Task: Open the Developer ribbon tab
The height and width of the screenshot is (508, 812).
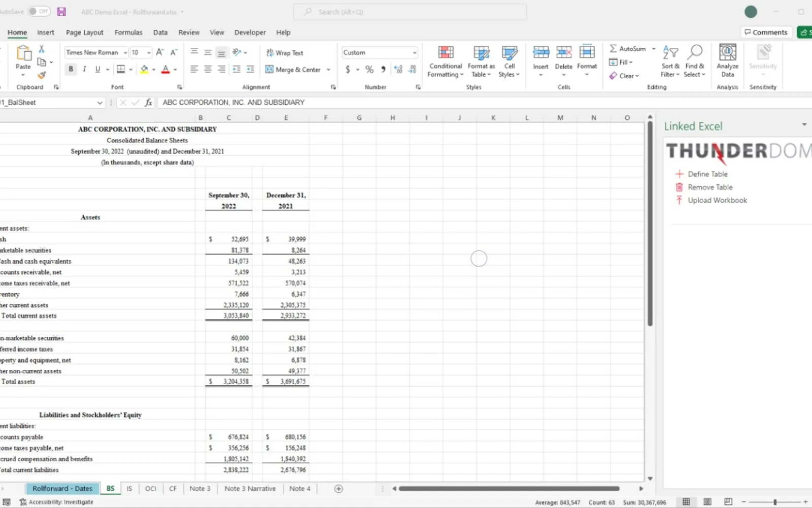Action: (250, 32)
